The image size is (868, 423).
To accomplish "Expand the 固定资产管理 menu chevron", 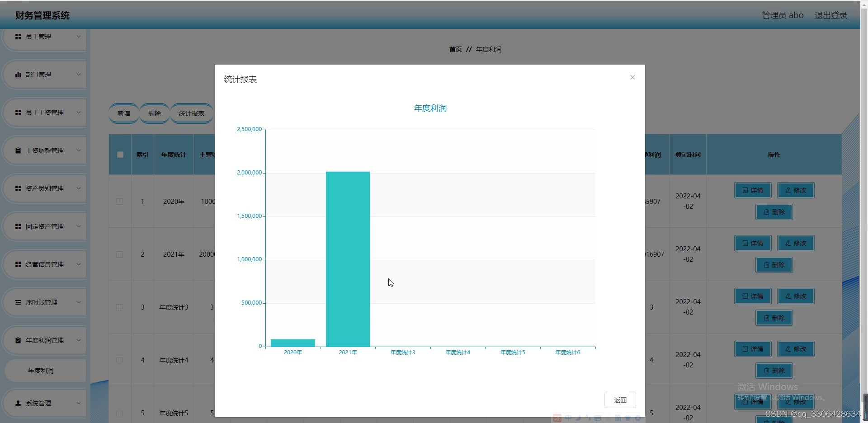I will click(x=79, y=226).
